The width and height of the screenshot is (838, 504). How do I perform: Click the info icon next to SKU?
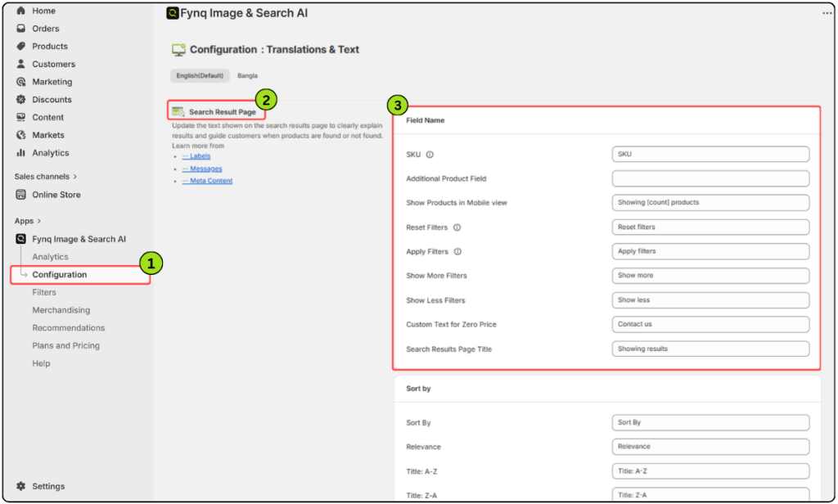pyautogui.click(x=430, y=155)
